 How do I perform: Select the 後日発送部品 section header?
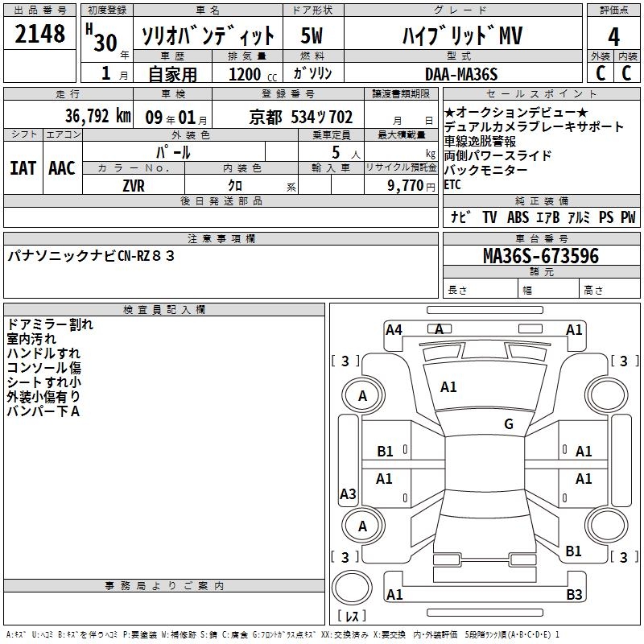pos(221,200)
